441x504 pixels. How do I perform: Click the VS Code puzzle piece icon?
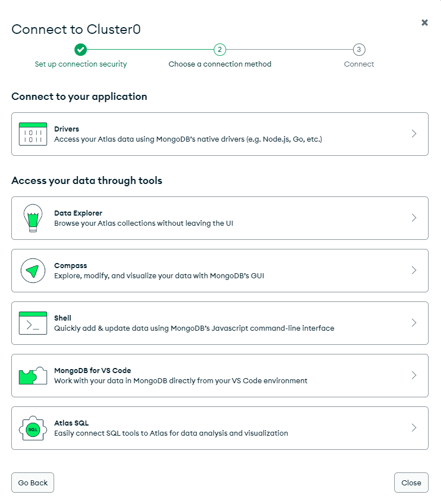point(33,375)
